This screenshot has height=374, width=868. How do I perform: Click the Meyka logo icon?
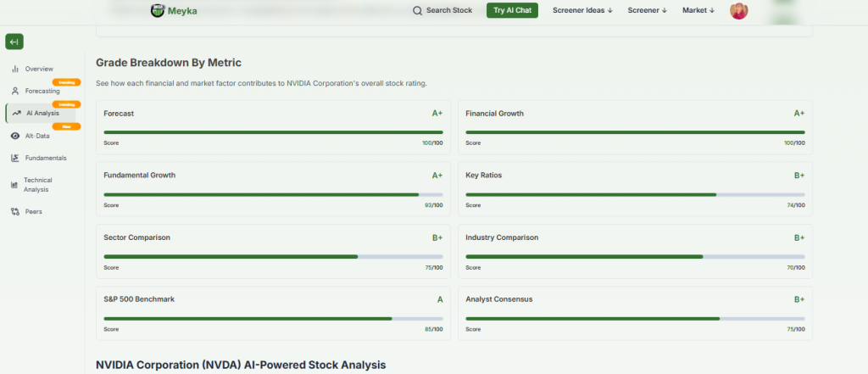pos(157,11)
